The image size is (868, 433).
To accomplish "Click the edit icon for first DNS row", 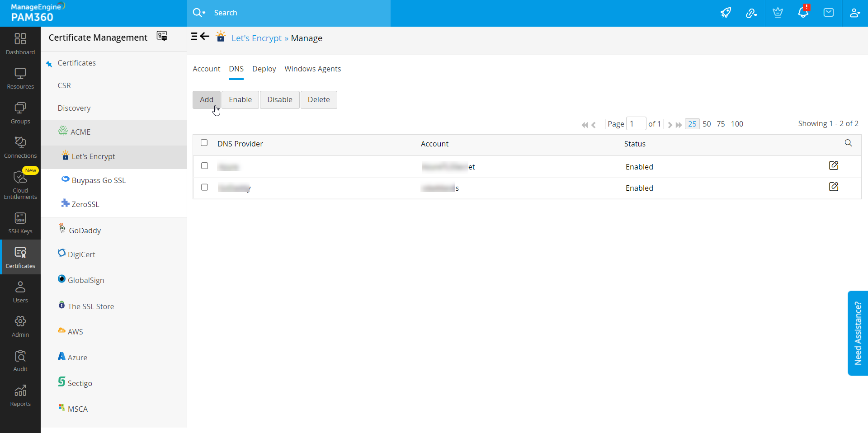I will tap(834, 166).
